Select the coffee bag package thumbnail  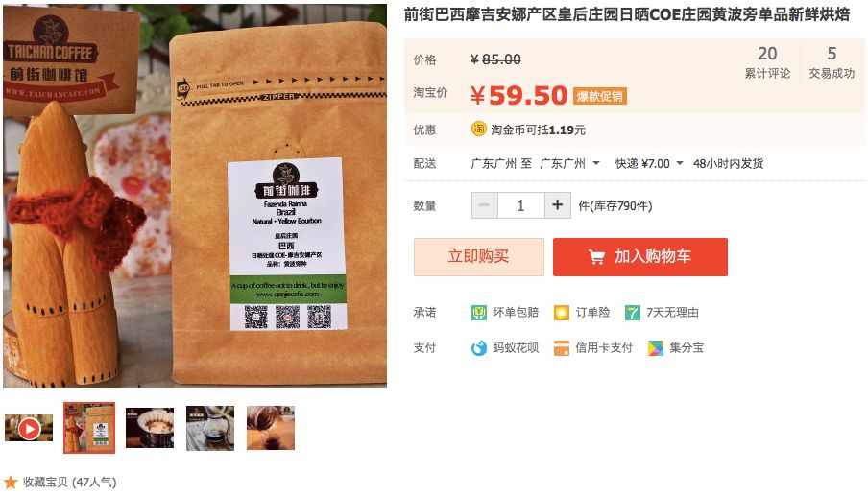(x=89, y=428)
